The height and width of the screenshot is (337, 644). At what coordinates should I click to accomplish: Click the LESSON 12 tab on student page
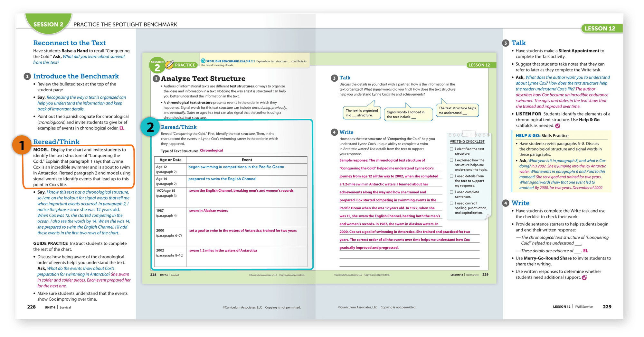481,65
